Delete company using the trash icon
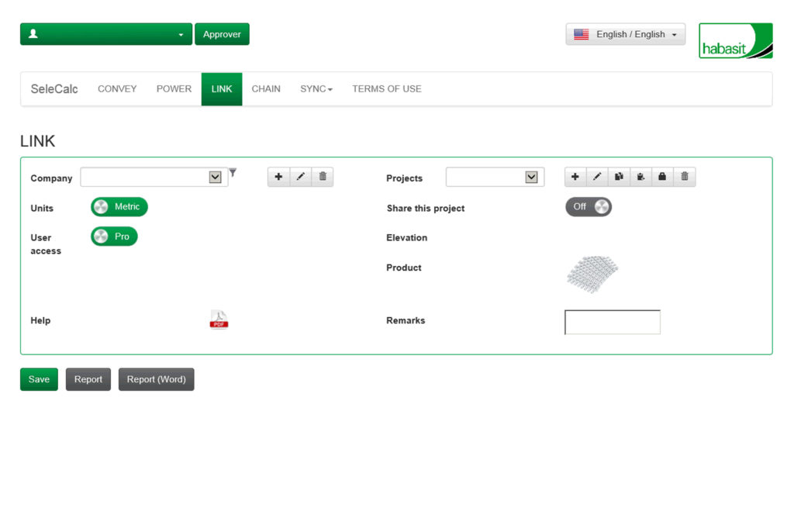 point(323,177)
